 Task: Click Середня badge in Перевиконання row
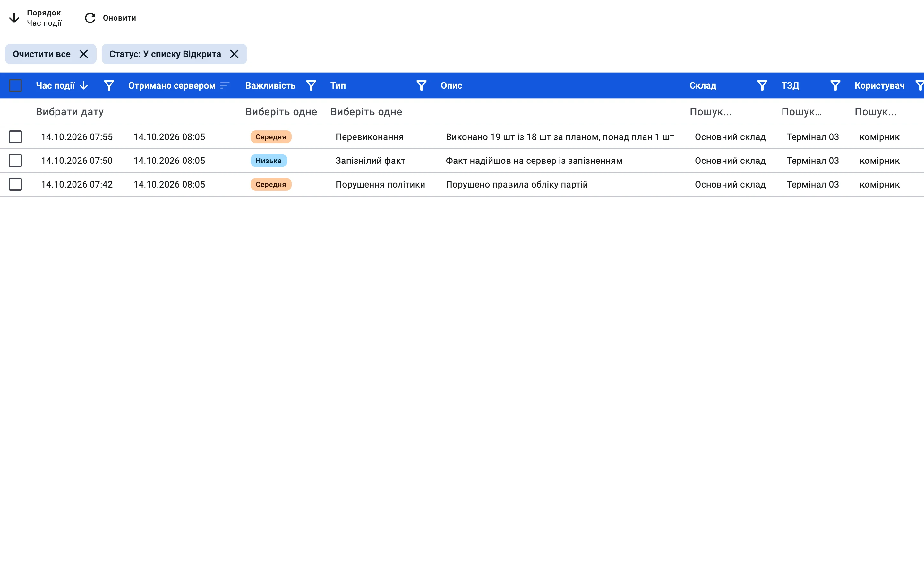point(271,137)
